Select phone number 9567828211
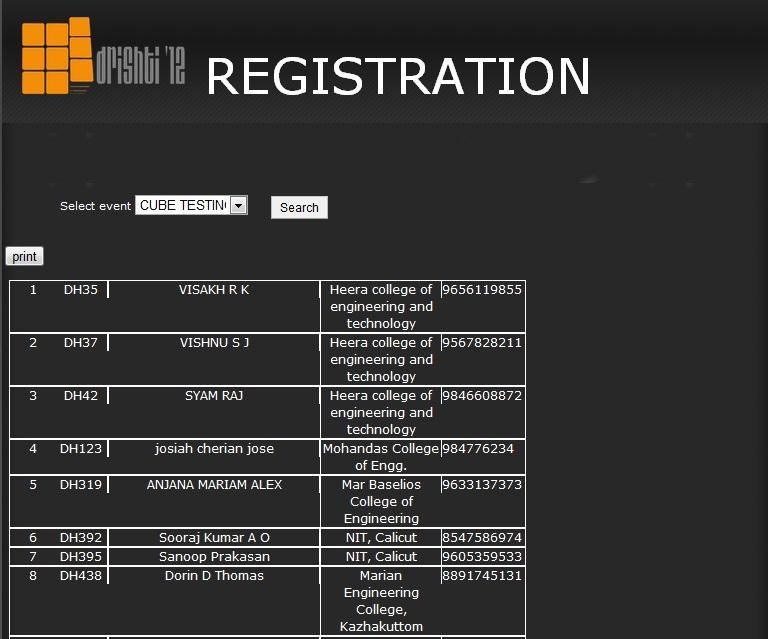Image resolution: width=768 pixels, height=639 pixels. pos(482,342)
